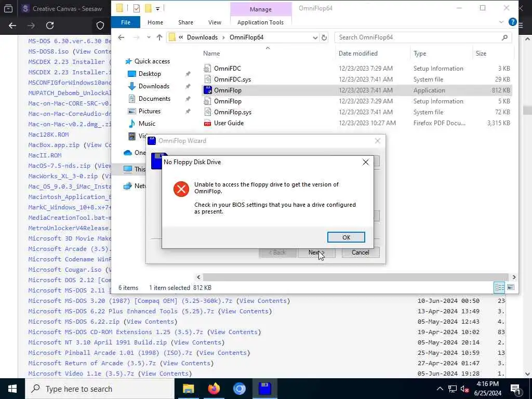532x399 pixels.
Task: Open OmniFlop floppy icon in taskbar
Action: click(264, 389)
